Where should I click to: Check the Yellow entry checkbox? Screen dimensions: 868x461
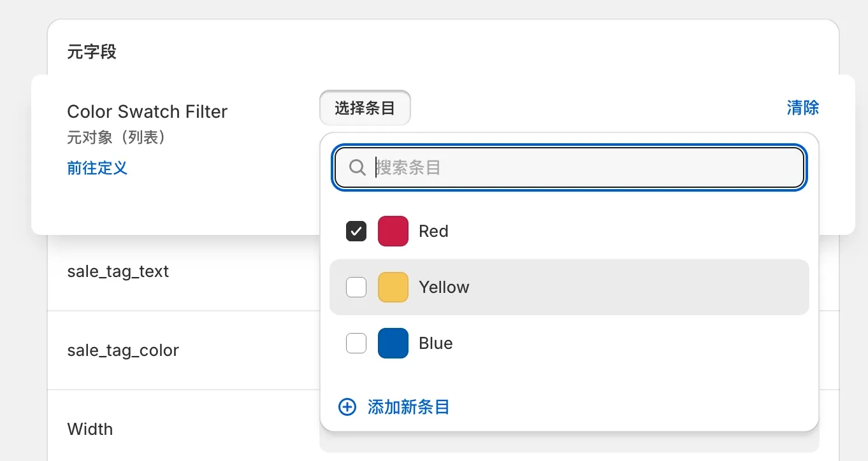click(x=356, y=287)
